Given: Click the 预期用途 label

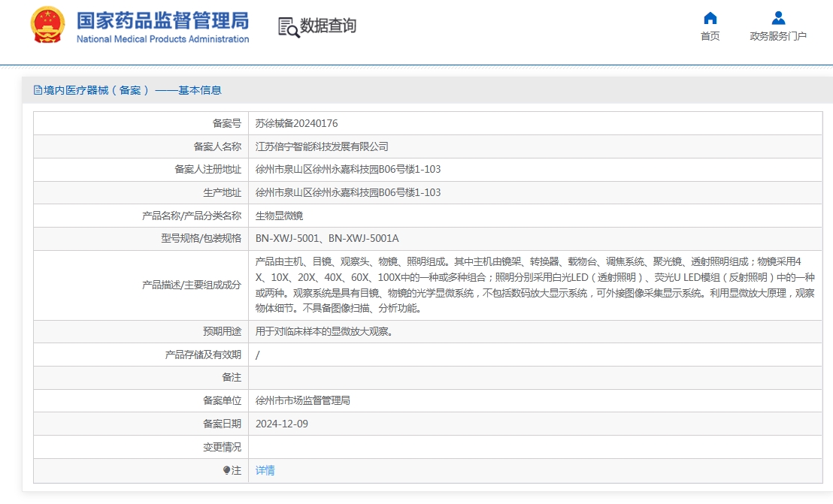Looking at the screenshot, I should 222,331.
